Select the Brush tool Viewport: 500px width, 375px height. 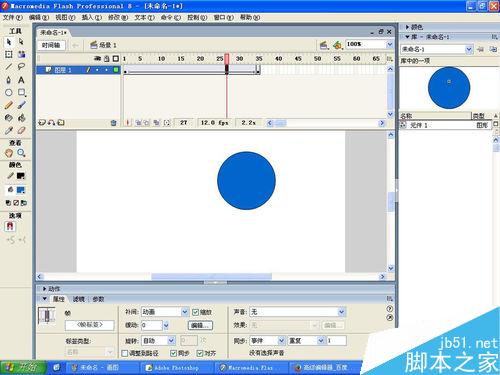[21, 105]
